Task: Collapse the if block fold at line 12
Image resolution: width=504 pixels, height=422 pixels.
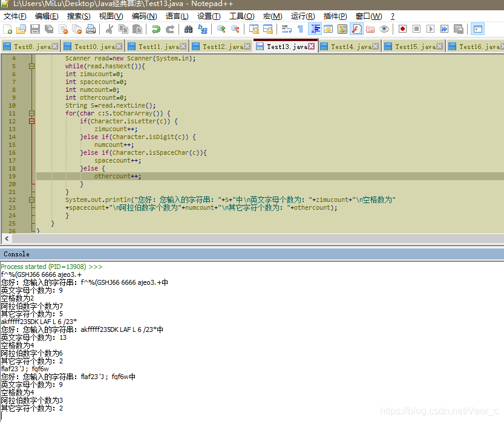Action: pyautogui.click(x=32, y=121)
